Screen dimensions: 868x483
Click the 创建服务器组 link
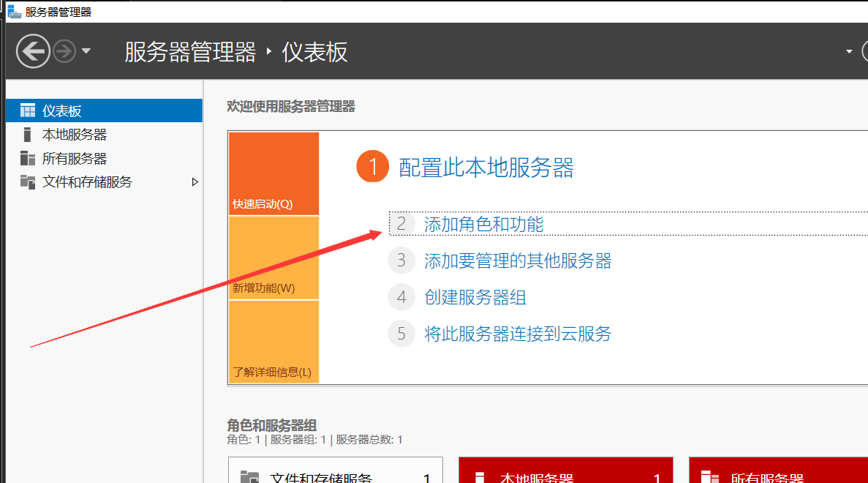(x=475, y=297)
